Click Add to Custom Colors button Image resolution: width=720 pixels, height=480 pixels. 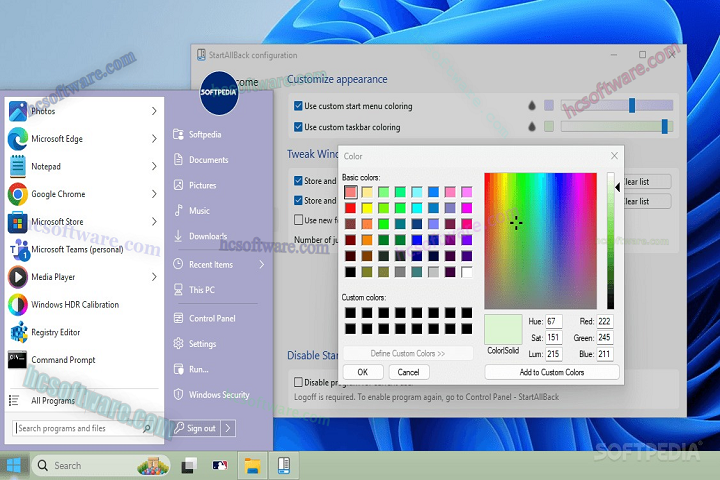(551, 372)
